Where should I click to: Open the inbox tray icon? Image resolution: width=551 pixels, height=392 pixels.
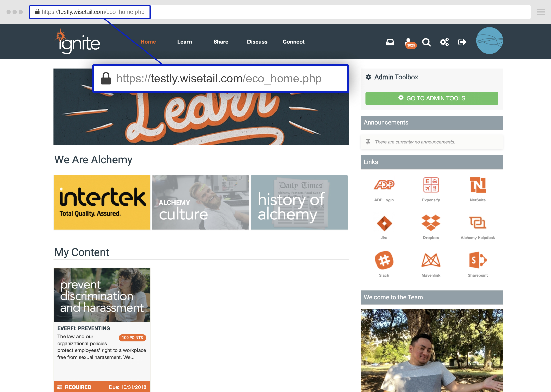390,42
